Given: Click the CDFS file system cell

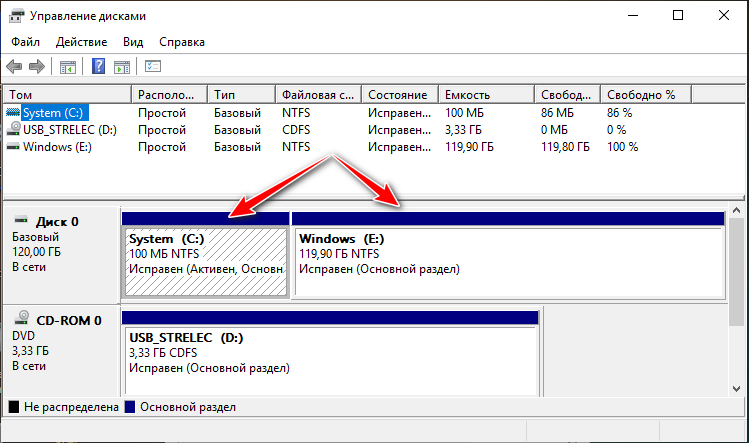Looking at the screenshot, I should click(296, 130).
